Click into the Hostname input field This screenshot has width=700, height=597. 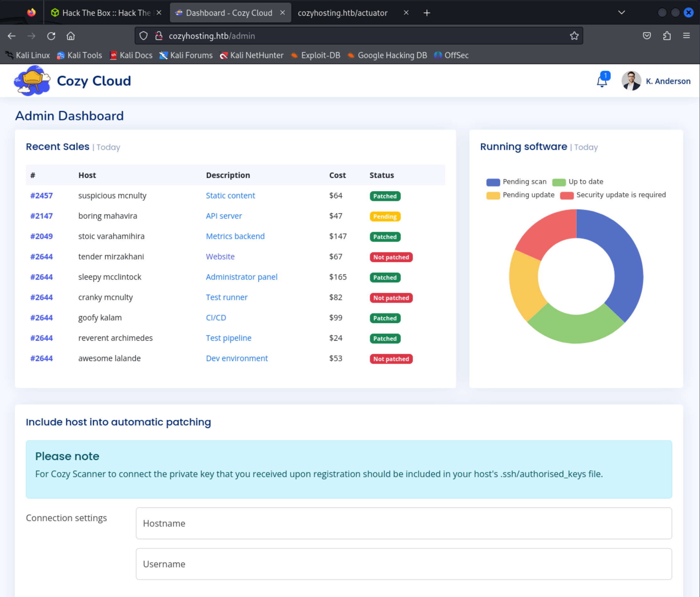403,523
